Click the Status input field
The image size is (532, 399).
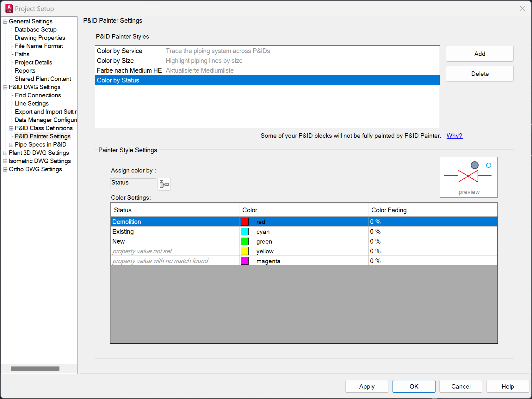point(133,183)
